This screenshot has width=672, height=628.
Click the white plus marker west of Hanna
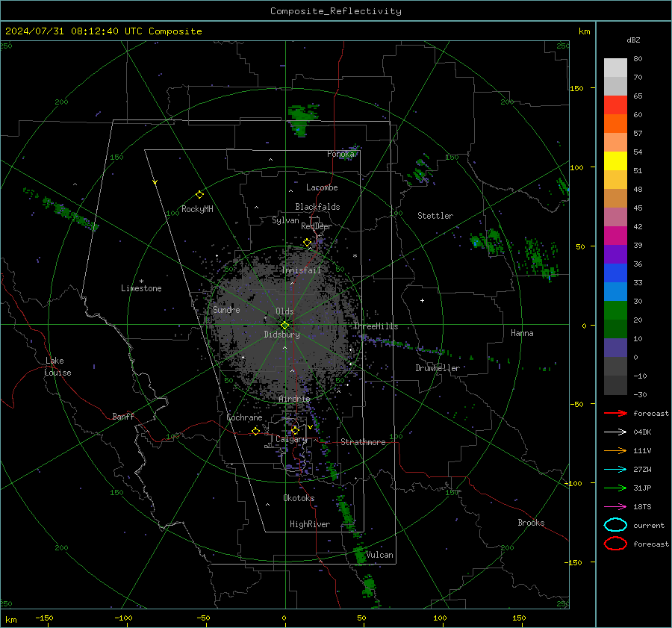point(422,300)
